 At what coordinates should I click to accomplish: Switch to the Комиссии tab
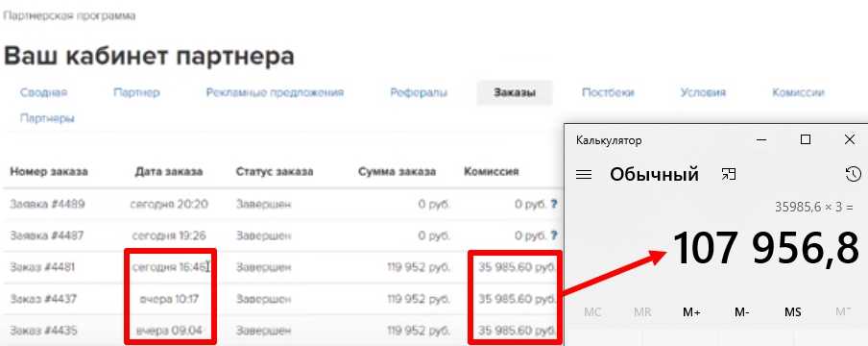click(798, 92)
